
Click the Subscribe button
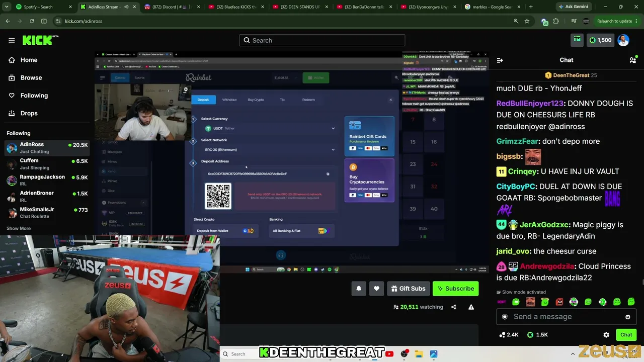tap(456, 289)
